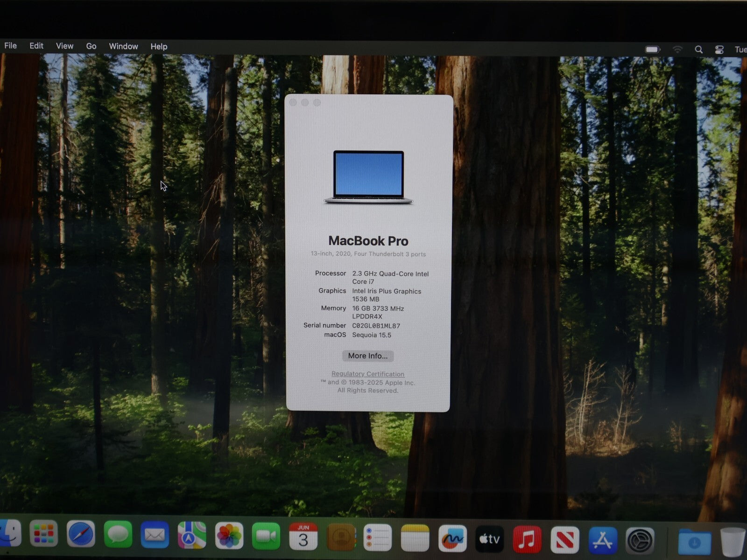
Task: Launch FaceTime from the Dock
Action: (266, 536)
